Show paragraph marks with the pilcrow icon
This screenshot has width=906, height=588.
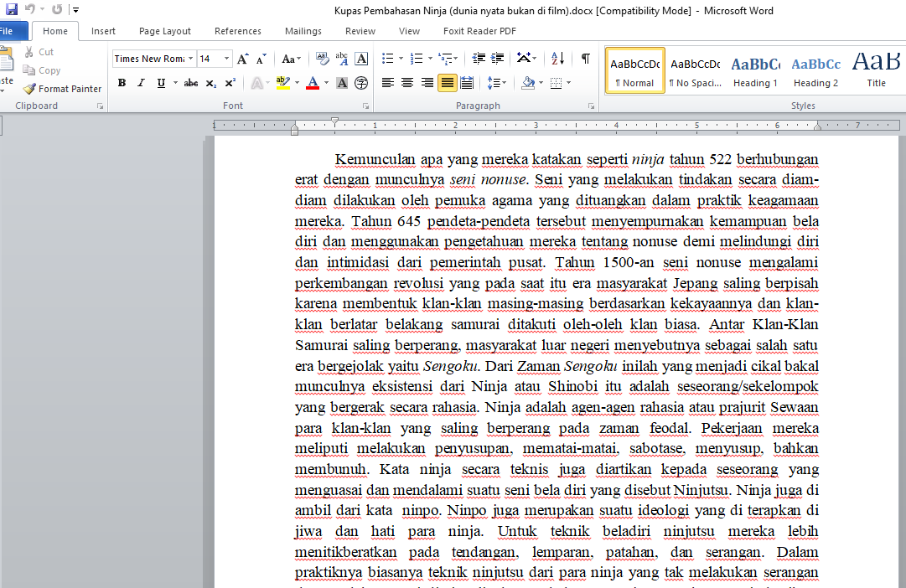tap(585, 59)
